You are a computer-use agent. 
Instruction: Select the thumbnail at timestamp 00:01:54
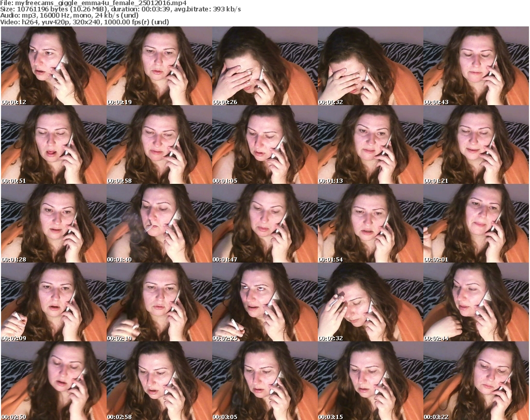pos(370,223)
